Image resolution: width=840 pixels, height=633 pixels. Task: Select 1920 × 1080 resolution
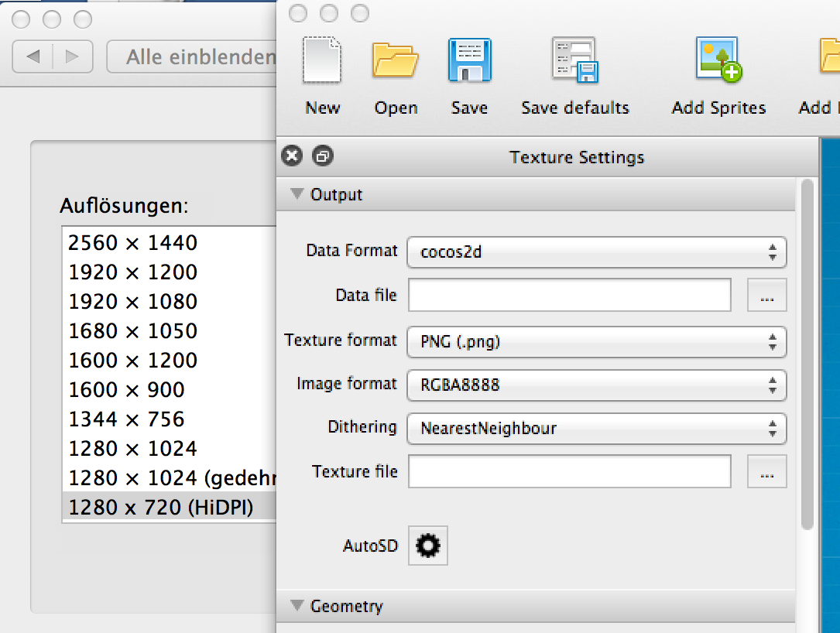point(133,302)
